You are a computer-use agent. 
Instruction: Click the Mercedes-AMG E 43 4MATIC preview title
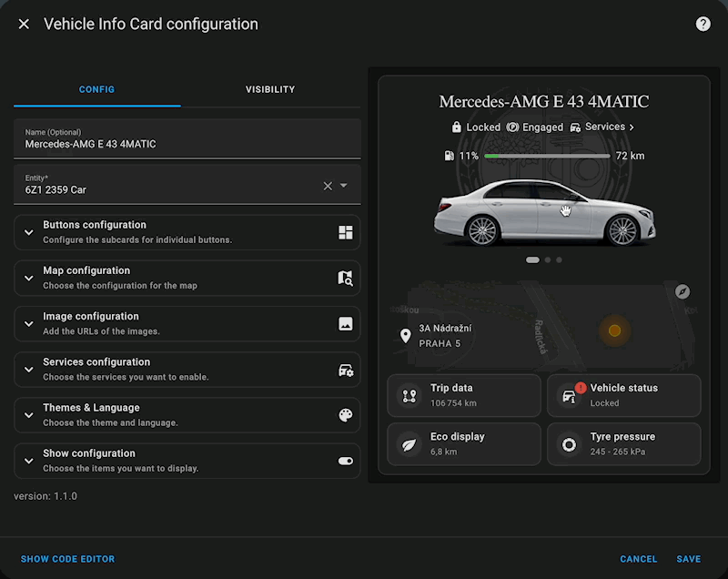(x=543, y=101)
